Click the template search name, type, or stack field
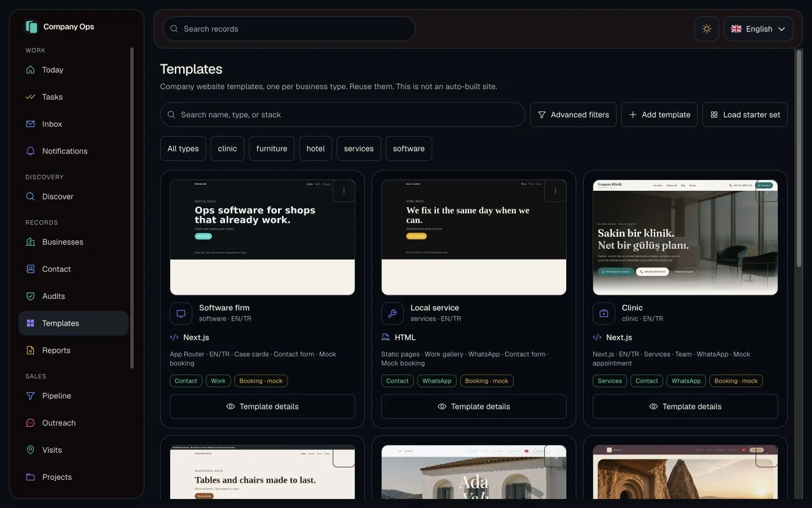812x508 pixels. (343, 115)
